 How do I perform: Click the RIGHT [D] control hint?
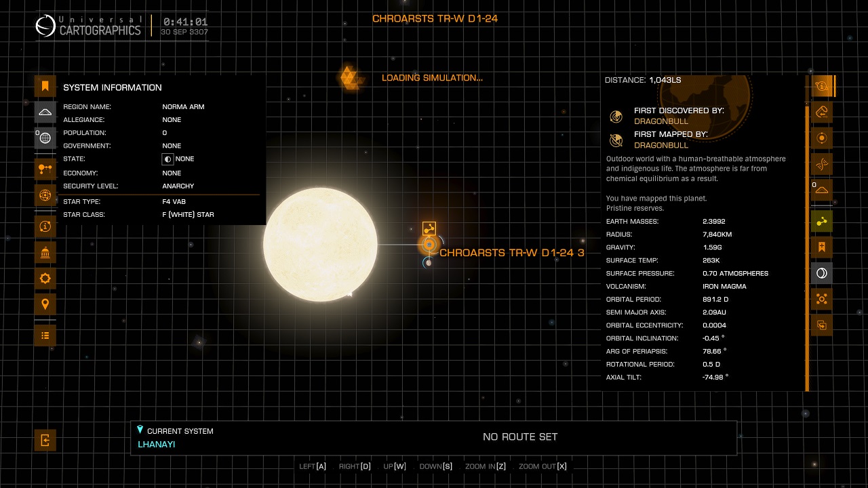click(x=355, y=466)
